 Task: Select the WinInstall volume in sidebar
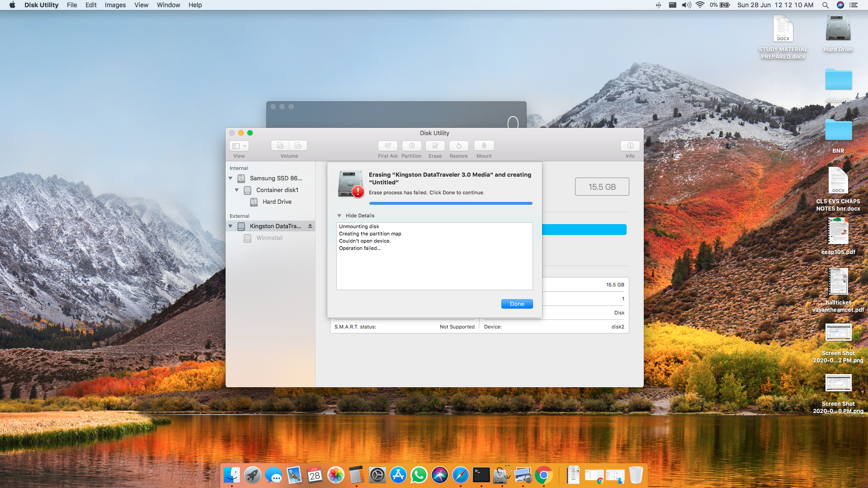click(270, 238)
